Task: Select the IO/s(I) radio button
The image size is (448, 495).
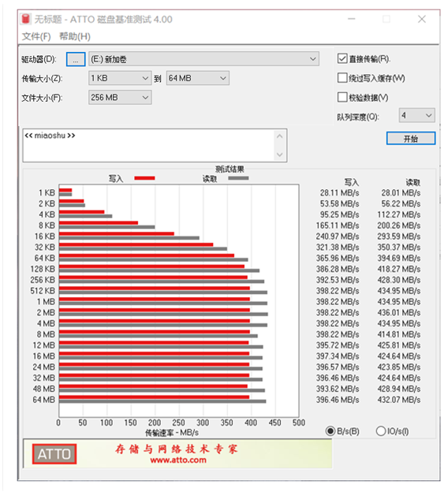Action: click(381, 431)
